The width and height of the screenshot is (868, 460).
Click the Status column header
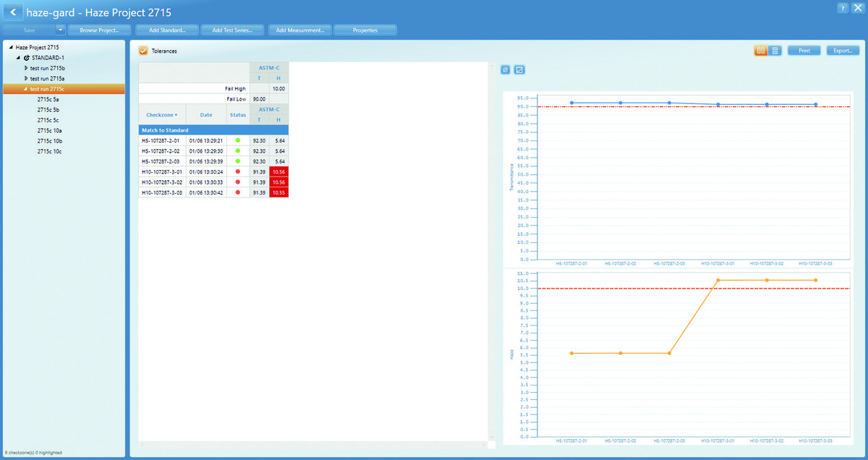pyautogui.click(x=238, y=114)
